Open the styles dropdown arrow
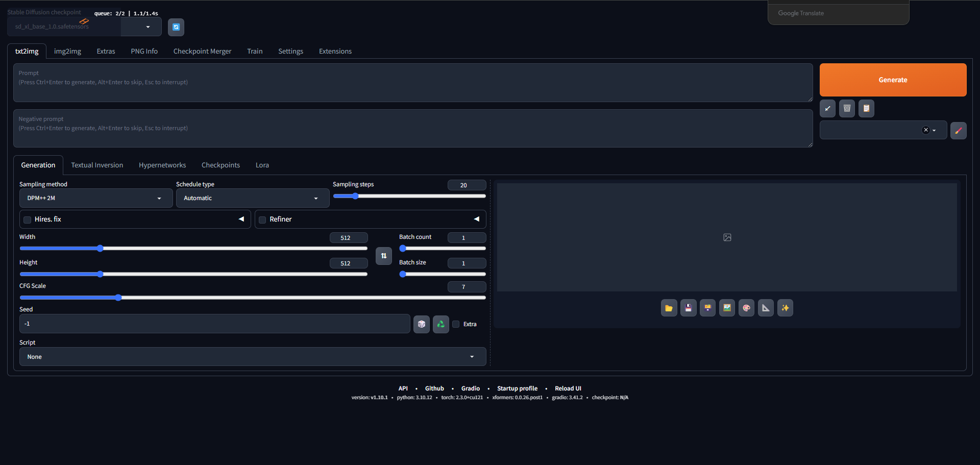This screenshot has height=465, width=980. point(934,130)
